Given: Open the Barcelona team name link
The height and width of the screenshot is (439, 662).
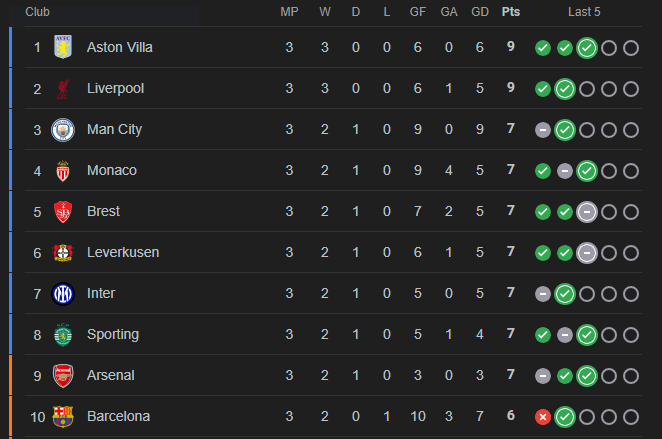Looking at the screenshot, I should [118, 416].
